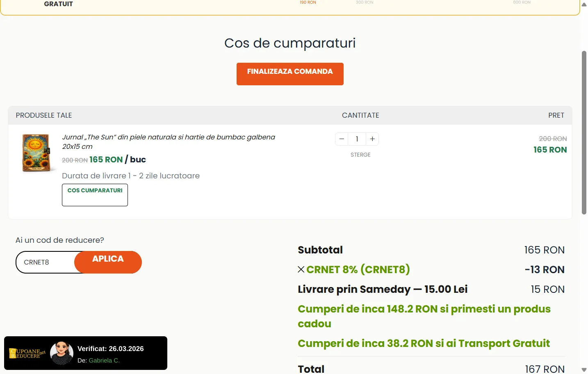Select the 190 RON threshold marker
This screenshot has height=374, width=588.
pyautogui.click(x=308, y=2)
